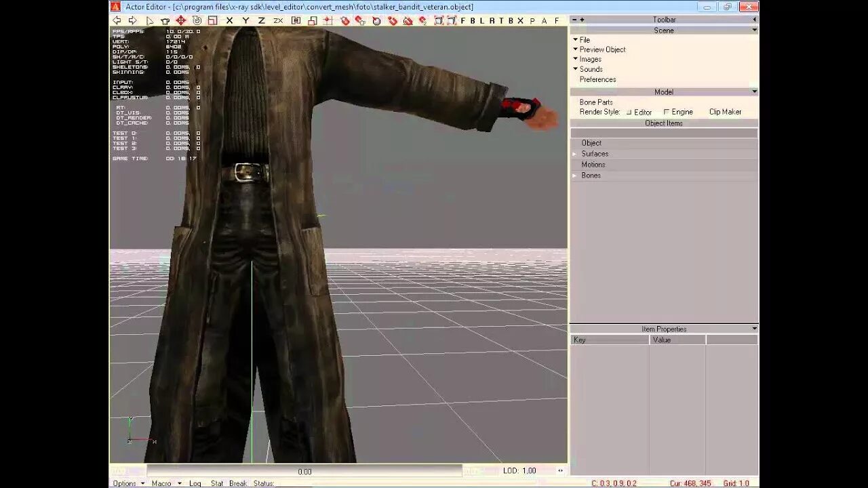
Task: Toggle the ZX plane constraint
Action: point(278,20)
